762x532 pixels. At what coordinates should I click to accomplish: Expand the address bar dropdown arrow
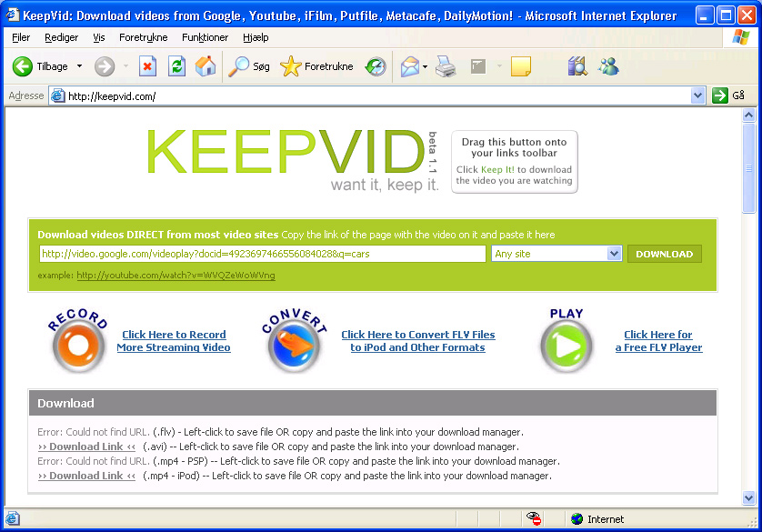tap(697, 96)
